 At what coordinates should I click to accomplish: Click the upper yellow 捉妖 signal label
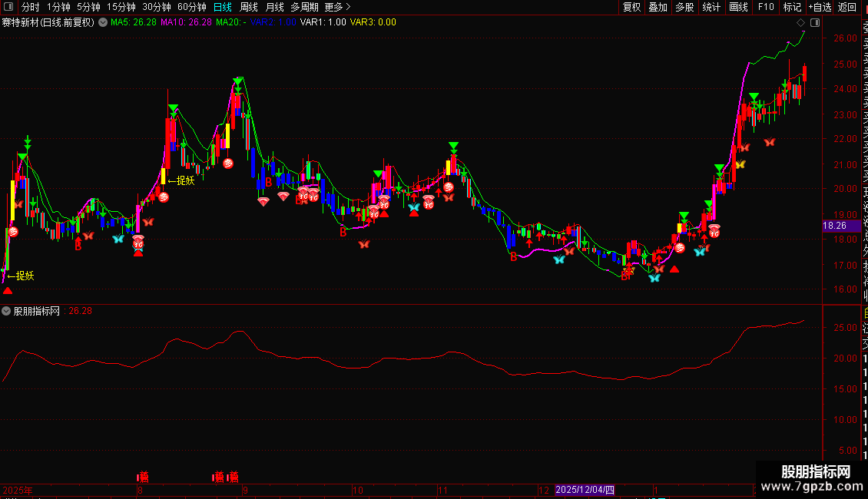[x=181, y=181]
